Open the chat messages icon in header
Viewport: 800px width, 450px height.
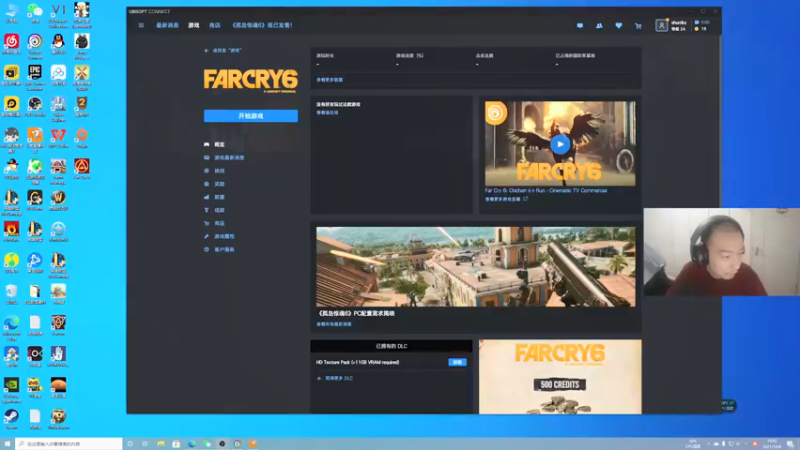(x=580, y=26)
